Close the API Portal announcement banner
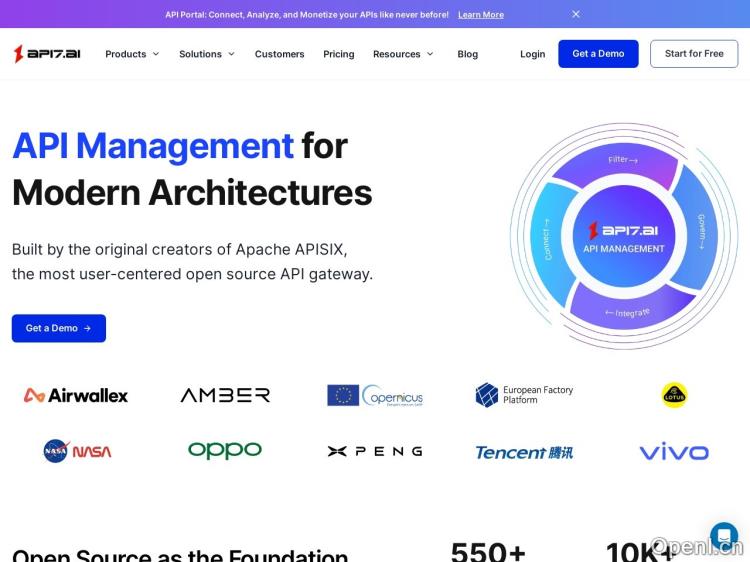 pos(576,14)
